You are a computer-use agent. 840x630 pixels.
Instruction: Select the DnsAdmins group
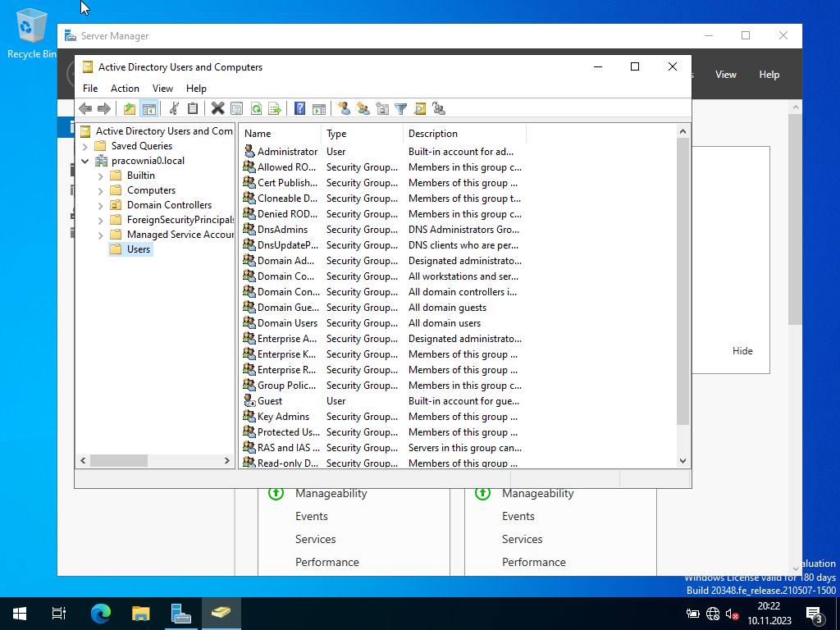282,230
